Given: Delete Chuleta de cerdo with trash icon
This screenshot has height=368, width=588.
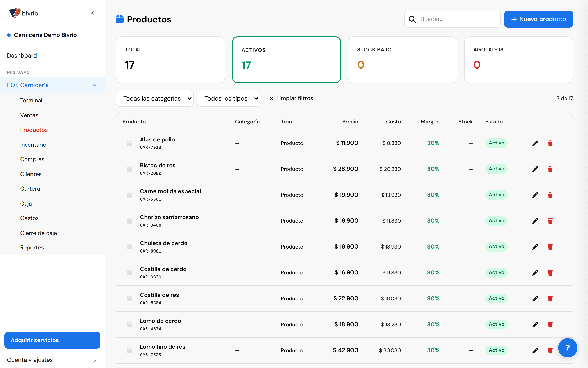Looking at the screenshot, I should click(x=550, y=247).
